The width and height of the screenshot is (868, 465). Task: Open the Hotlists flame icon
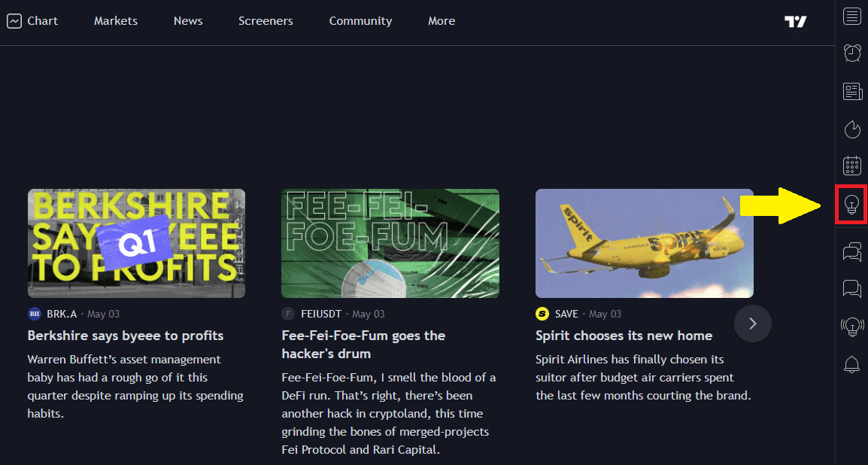(x=852, y=129)
